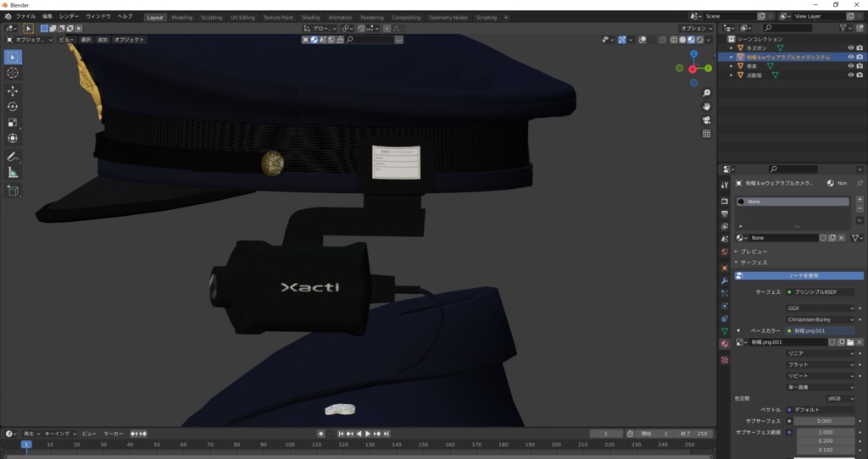Open the Scene properties tab
Viewport: 868px width, 459px height.
point(725,240)
